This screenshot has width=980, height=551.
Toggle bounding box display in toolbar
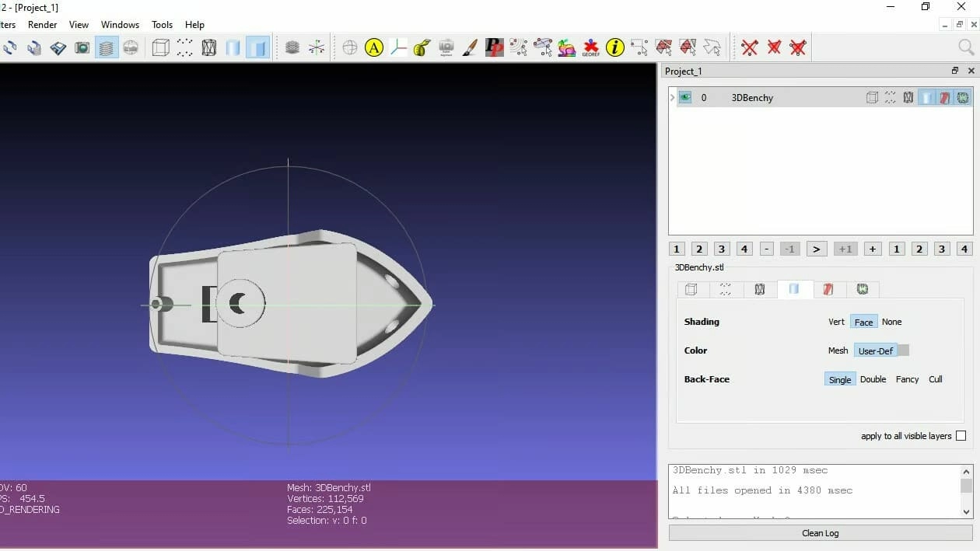coord(160,48)
